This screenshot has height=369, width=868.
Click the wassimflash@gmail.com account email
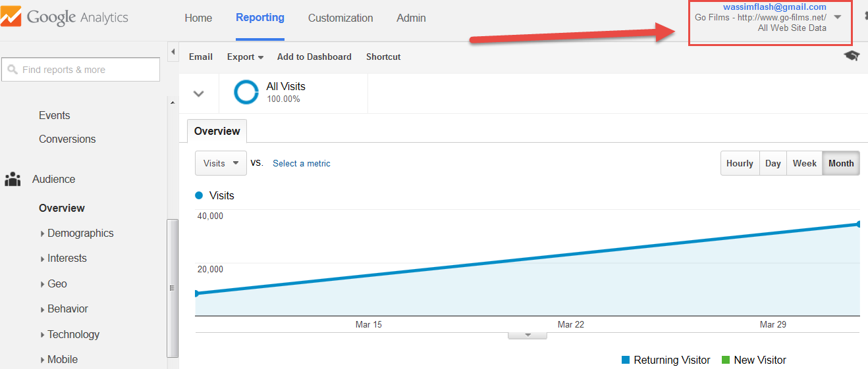[x=774, y=7]
